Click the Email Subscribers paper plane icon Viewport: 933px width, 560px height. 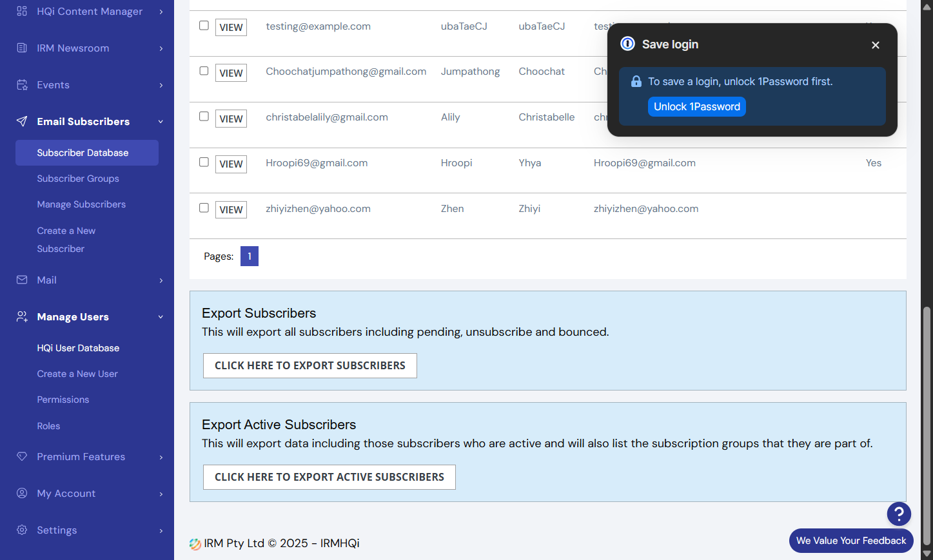coord(22,121)
